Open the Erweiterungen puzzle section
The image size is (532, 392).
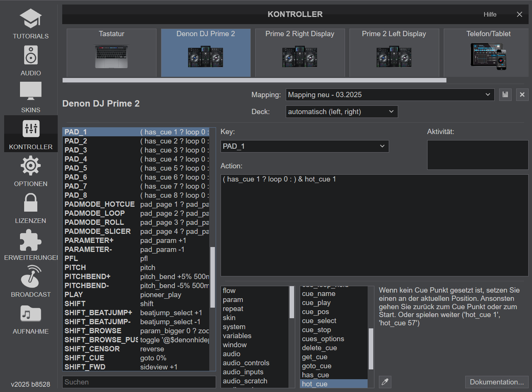pos(31,245)
